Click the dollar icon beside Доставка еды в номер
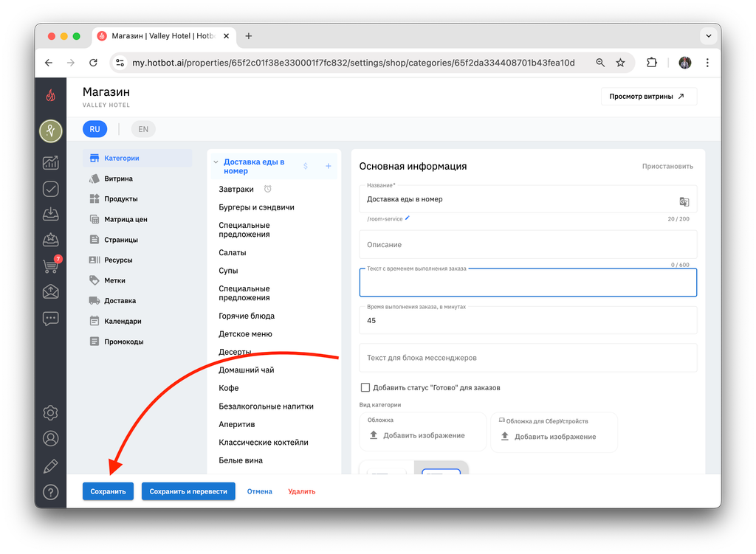756x554 pixels. point(306,166)
